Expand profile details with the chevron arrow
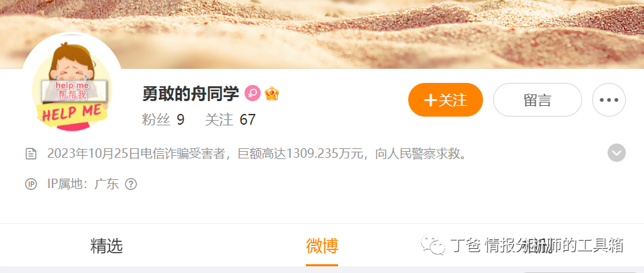The width and height of the screenshot is (644, 273). 616,153
